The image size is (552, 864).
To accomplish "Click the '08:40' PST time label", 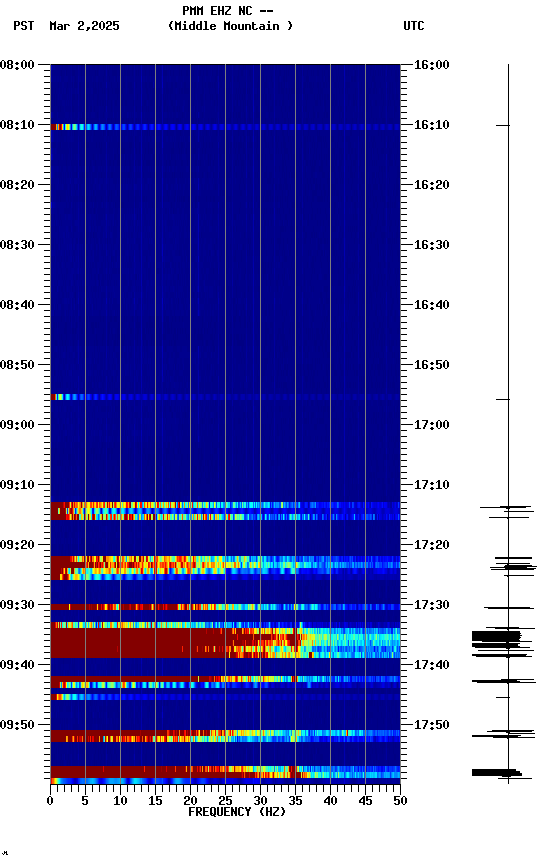I will pos(17,305).
